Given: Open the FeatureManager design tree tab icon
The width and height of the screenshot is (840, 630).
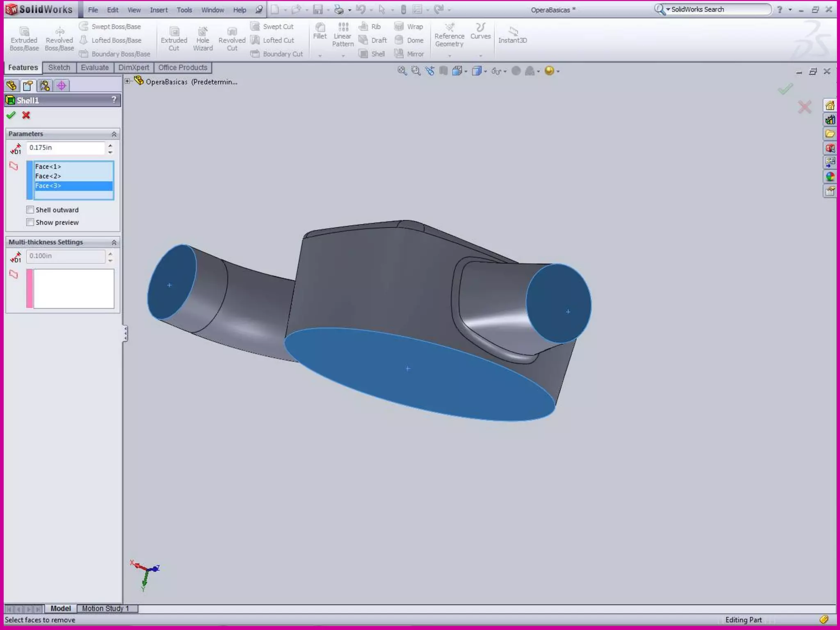Looking at the screenshot, I should pyautogui.click(x=11, y=85).
